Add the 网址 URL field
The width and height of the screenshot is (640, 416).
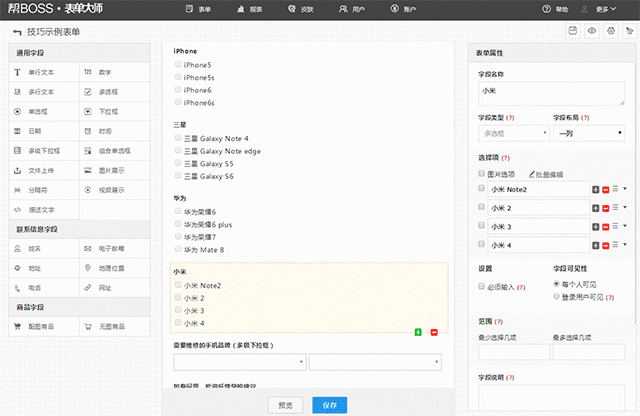tap(115, 288)
